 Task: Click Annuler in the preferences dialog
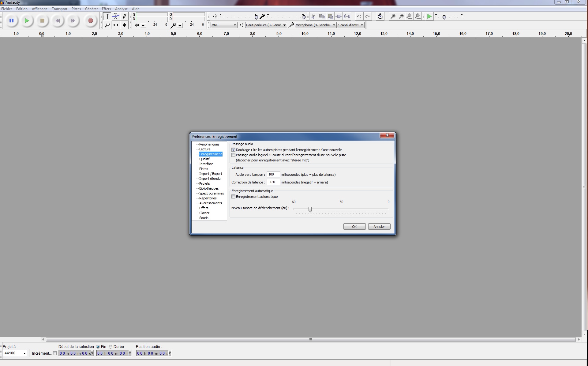pos(379,227)
